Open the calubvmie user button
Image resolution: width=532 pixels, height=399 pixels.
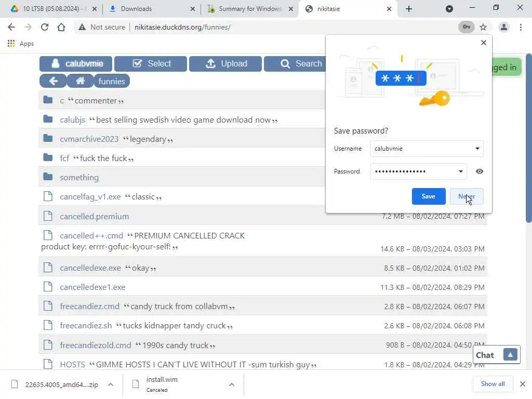tap(76, 64)
